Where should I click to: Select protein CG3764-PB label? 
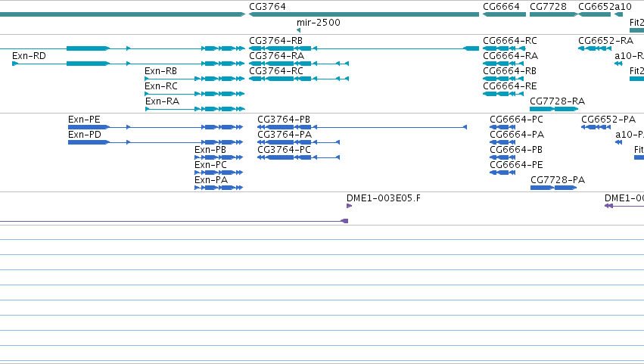pos(284,120)
